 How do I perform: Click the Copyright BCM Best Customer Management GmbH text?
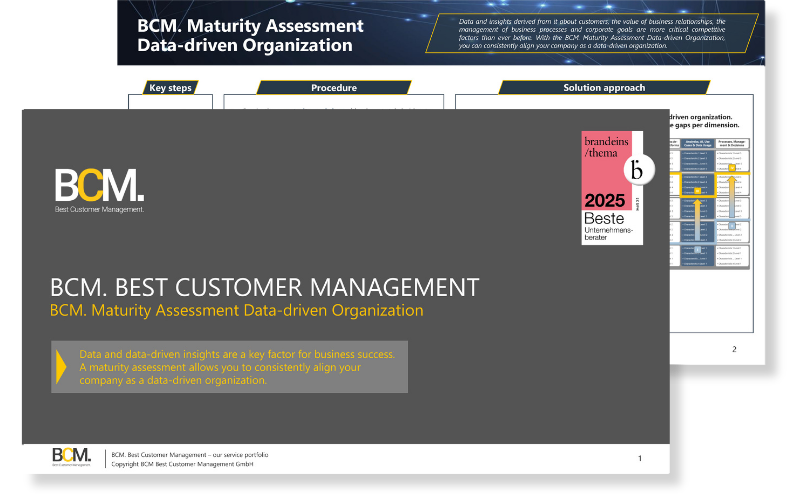coord(182,464)
